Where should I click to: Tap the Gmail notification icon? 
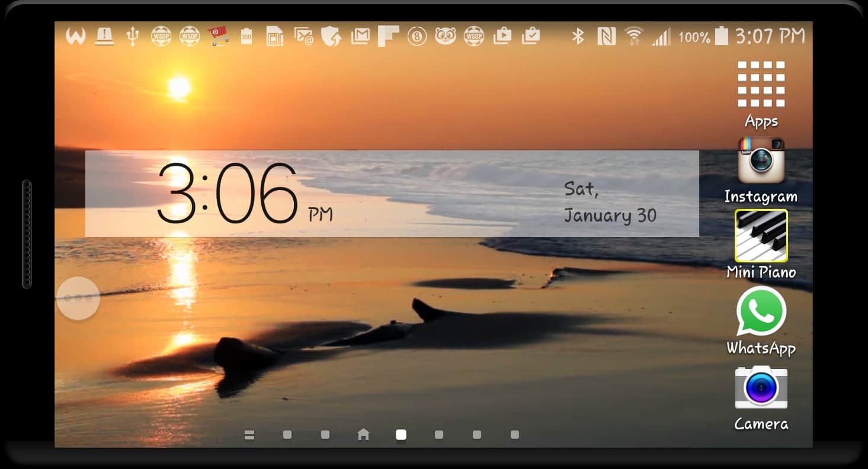click(x=360, y=37)
